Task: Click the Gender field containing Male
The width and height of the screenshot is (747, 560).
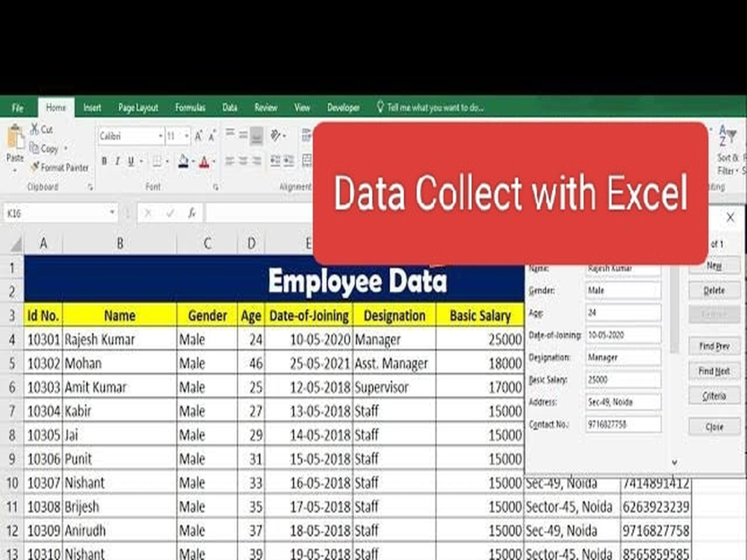Action: [x=623, y=290]
